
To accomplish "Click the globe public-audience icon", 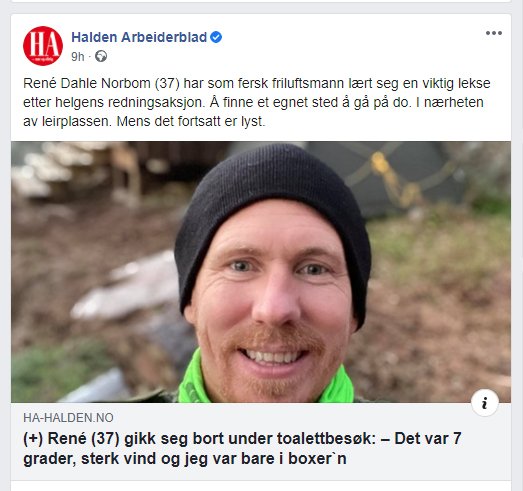I will tap(101, 56).
